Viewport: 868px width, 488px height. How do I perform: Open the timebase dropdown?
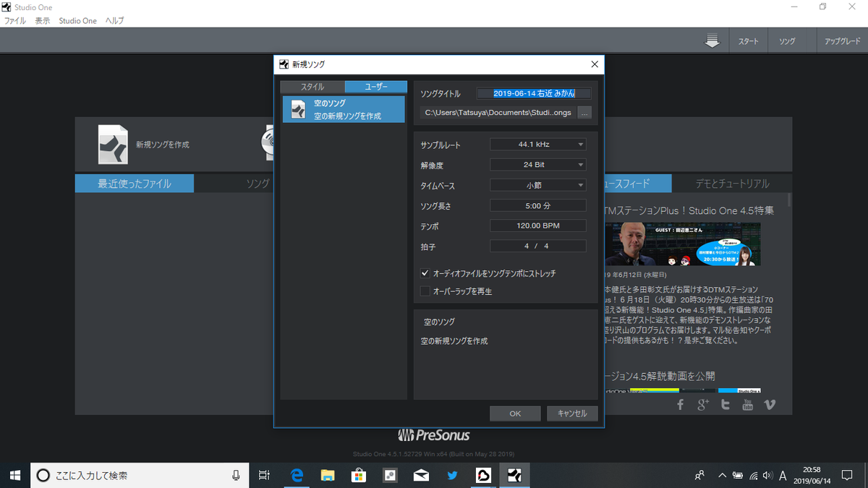pos(538,185)
